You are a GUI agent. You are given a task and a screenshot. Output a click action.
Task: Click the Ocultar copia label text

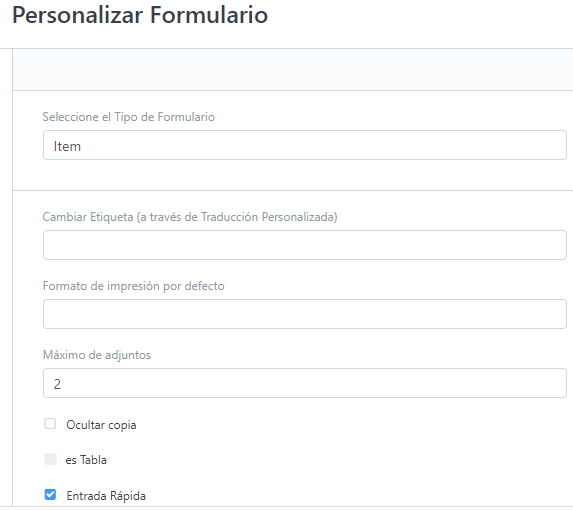[x=101, y=425]
